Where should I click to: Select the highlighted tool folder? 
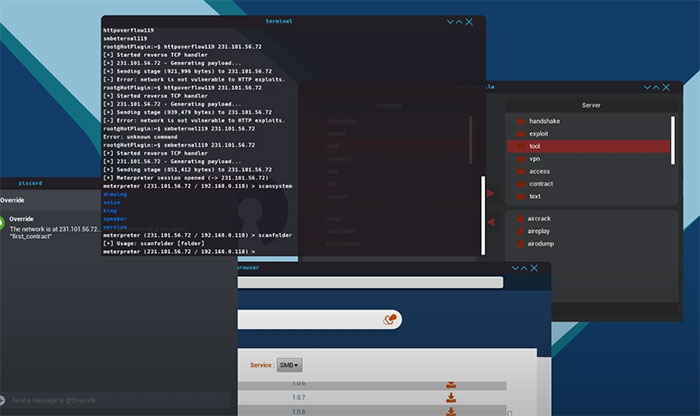pyautogui.click(x=588, y=146)
